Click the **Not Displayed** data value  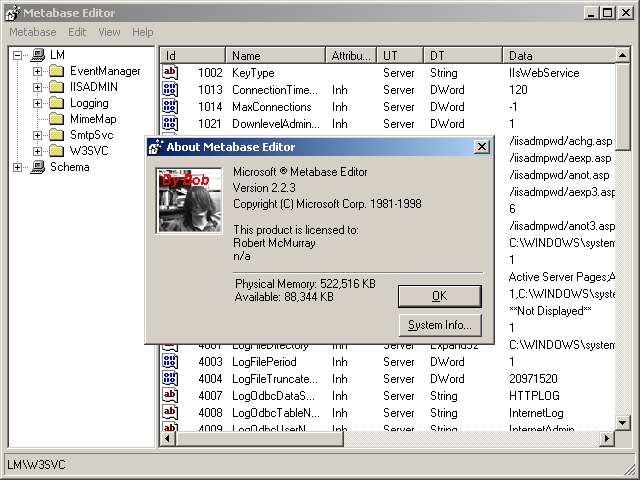click(550, 311)
